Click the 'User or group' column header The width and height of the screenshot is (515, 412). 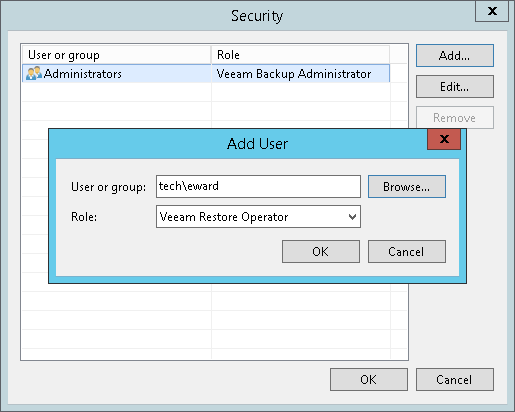coord(117,55)
